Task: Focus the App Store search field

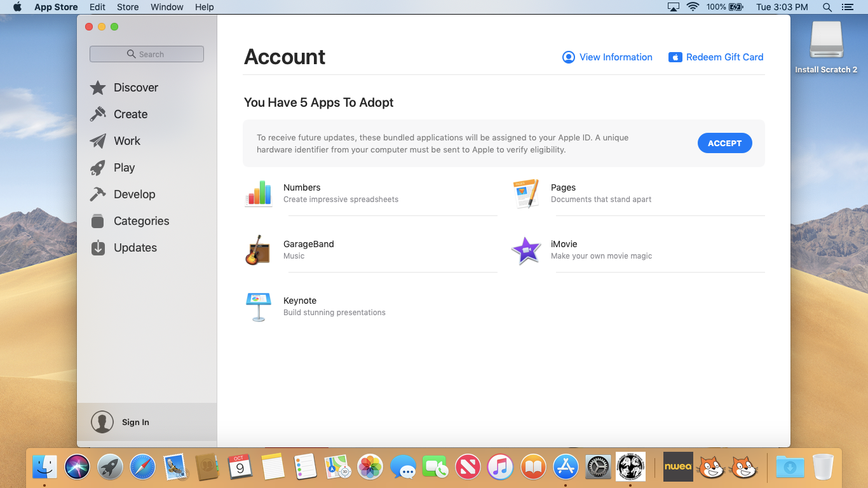Action: point(147,54)
